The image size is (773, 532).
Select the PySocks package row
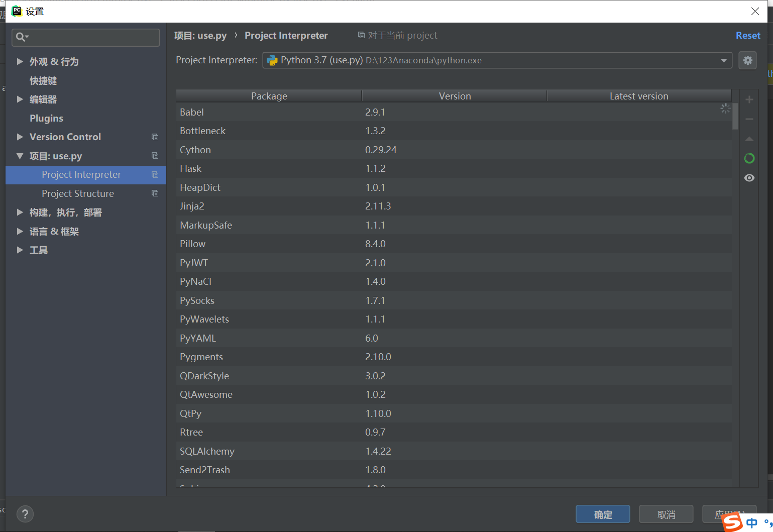[x=454, y=300]
